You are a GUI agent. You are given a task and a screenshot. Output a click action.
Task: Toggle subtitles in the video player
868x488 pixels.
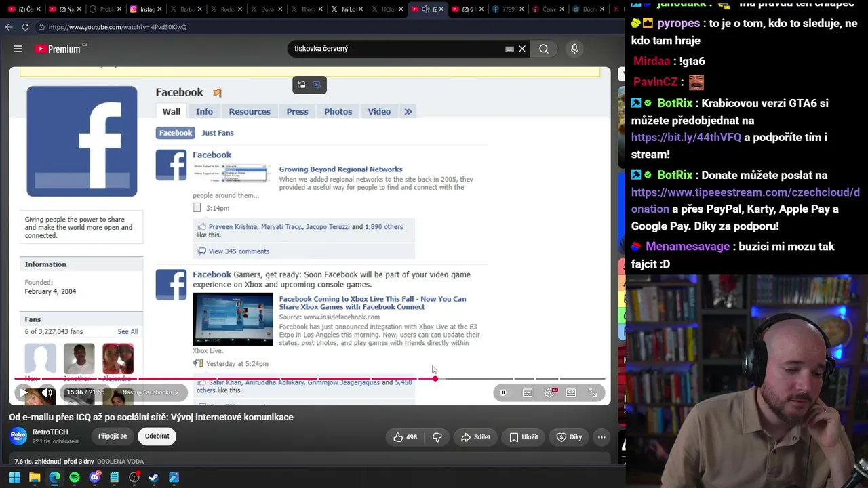coord(528,392)
